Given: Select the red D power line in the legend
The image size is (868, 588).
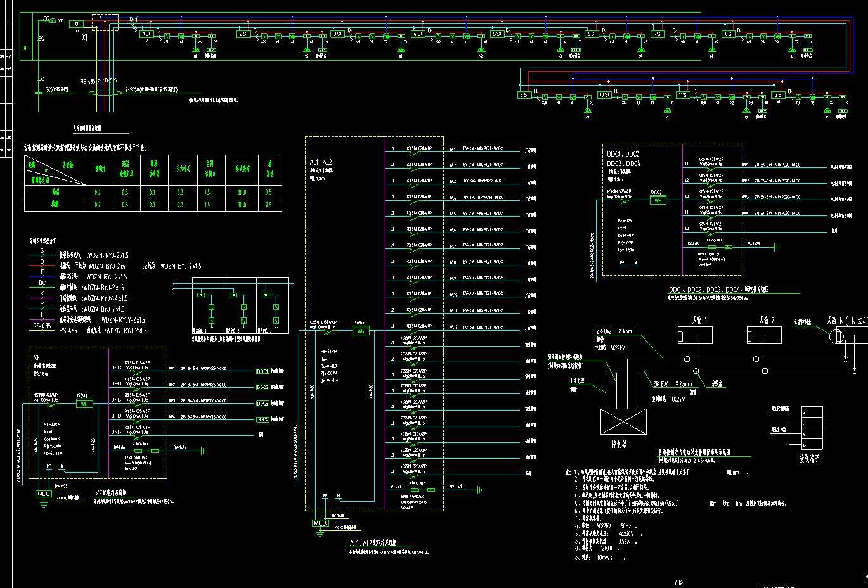Looking at the screenshot, I should pyautogui.click(x=42, y=267).
